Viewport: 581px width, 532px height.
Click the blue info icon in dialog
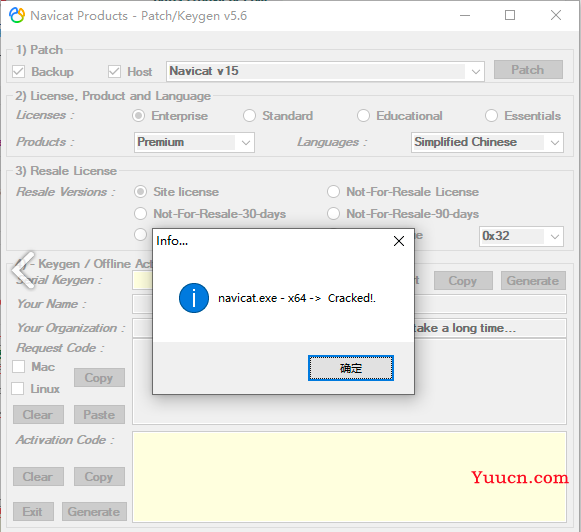194,298
